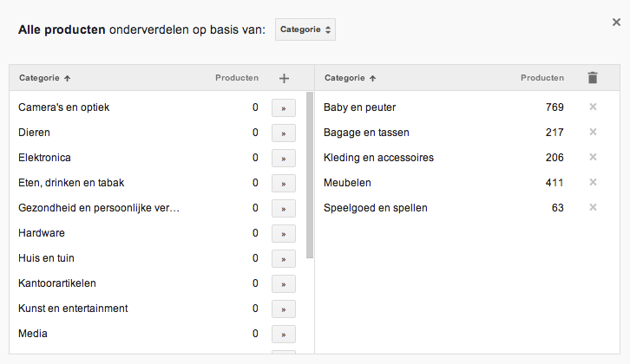630x364 pixels.
Task: Remove Speelgoed en spellen from selection
Action: tap(593, 207)
